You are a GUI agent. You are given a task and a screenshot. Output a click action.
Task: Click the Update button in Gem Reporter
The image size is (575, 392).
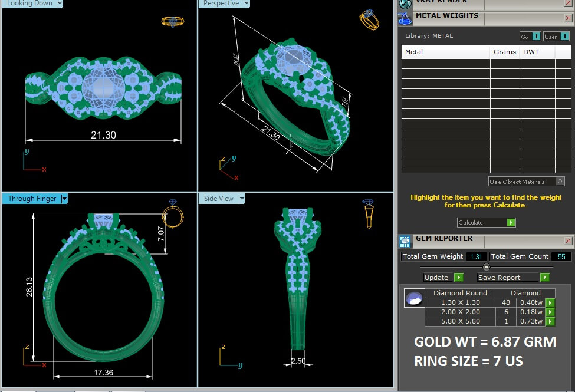click(443, 278)
